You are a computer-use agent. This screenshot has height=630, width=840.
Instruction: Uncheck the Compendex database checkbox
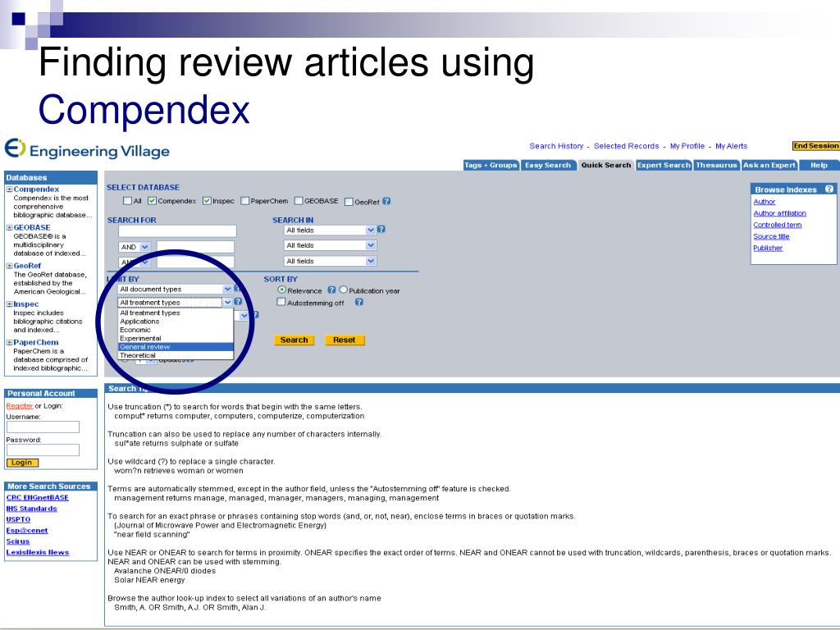pyautogui.click(x=152, y=201)
